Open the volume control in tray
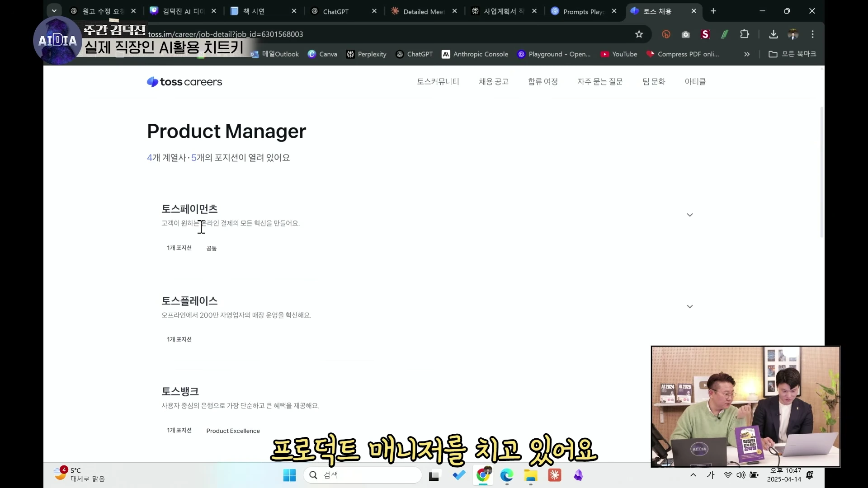This screenshot has width=868, height=488. (741, 475)
